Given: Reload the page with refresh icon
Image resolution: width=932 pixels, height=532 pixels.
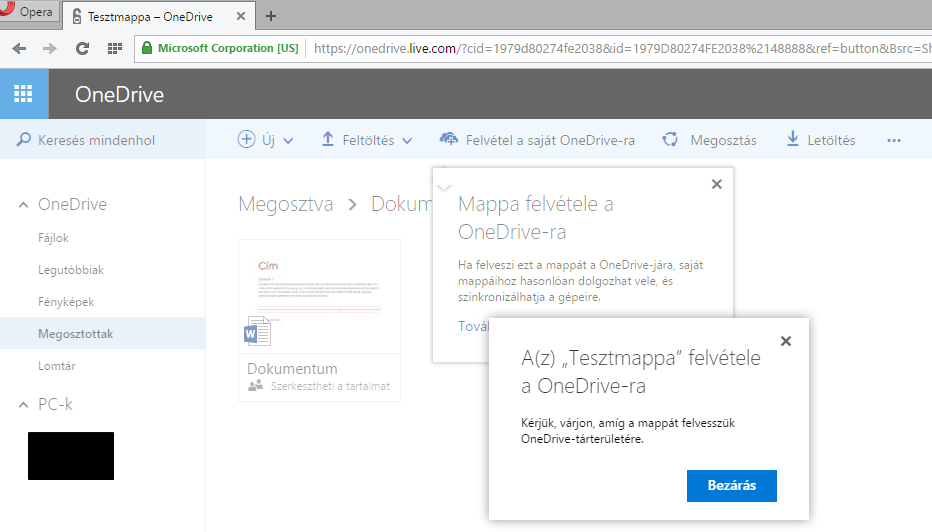Looking at the screenshot, I should click(82, 48).
